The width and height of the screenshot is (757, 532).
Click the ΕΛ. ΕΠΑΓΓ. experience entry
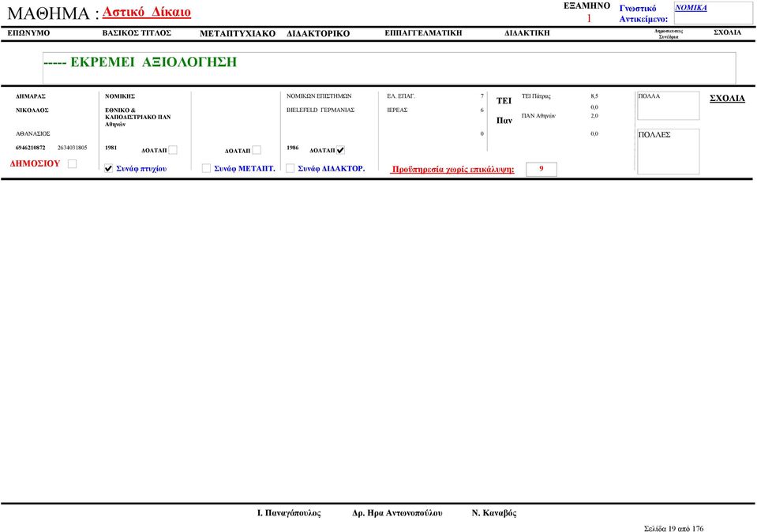401,96
